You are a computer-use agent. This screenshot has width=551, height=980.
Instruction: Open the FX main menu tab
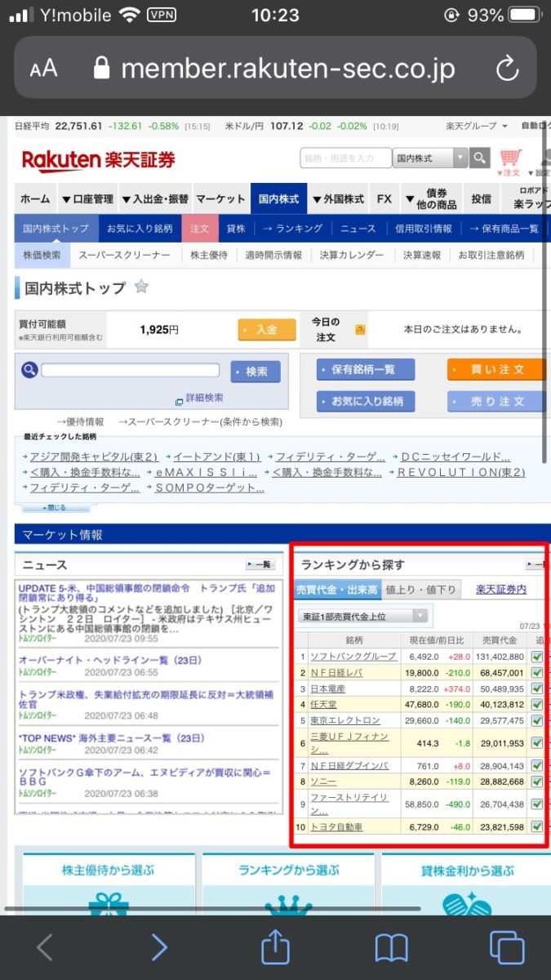[384, 198]
